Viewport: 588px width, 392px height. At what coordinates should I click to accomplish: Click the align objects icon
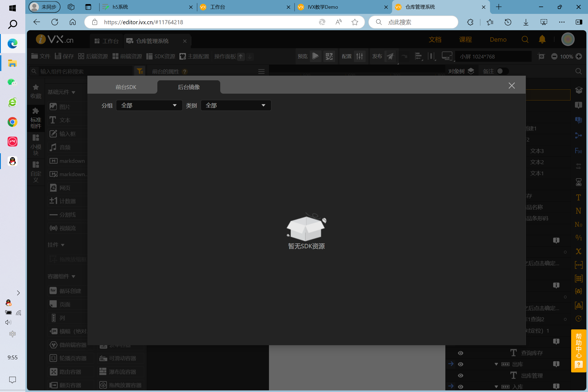tap(418, 56)
